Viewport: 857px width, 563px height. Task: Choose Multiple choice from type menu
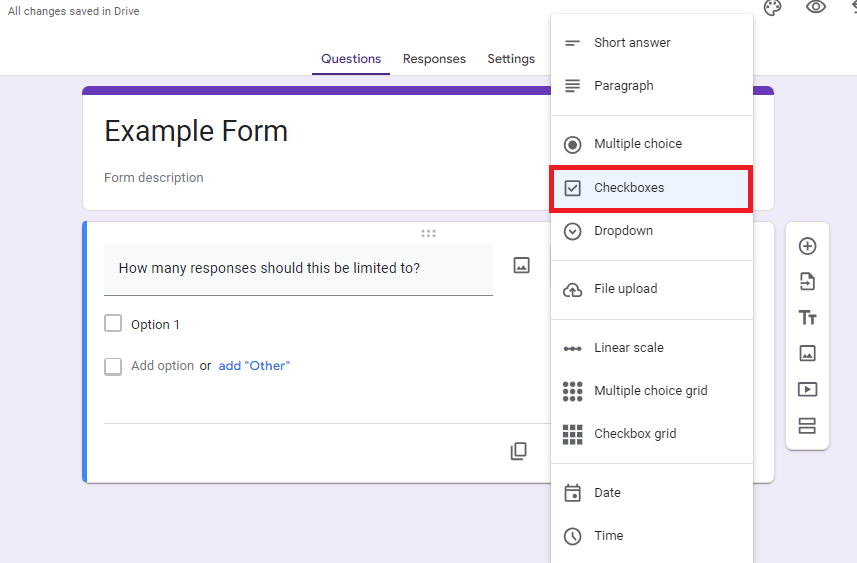click(651, 144)
